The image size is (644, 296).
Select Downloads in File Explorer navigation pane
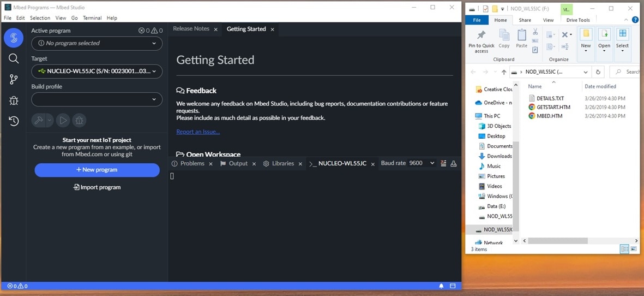click(x=495, y=156)
